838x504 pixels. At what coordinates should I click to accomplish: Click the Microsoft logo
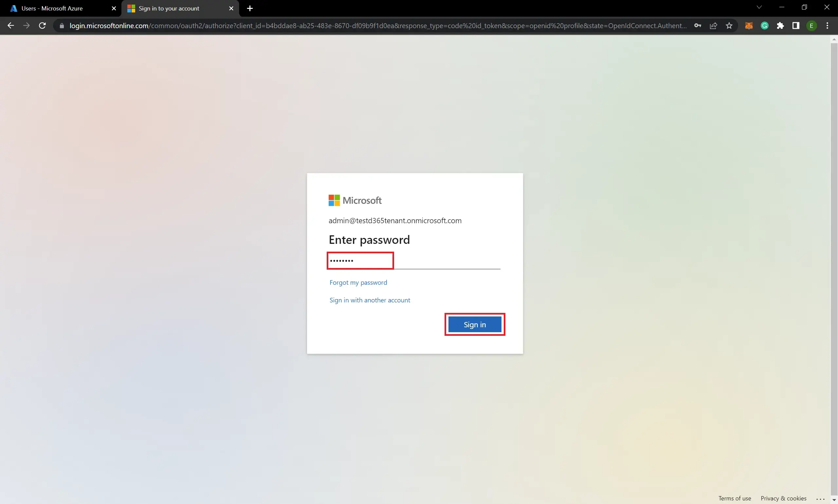pos(355,200)
